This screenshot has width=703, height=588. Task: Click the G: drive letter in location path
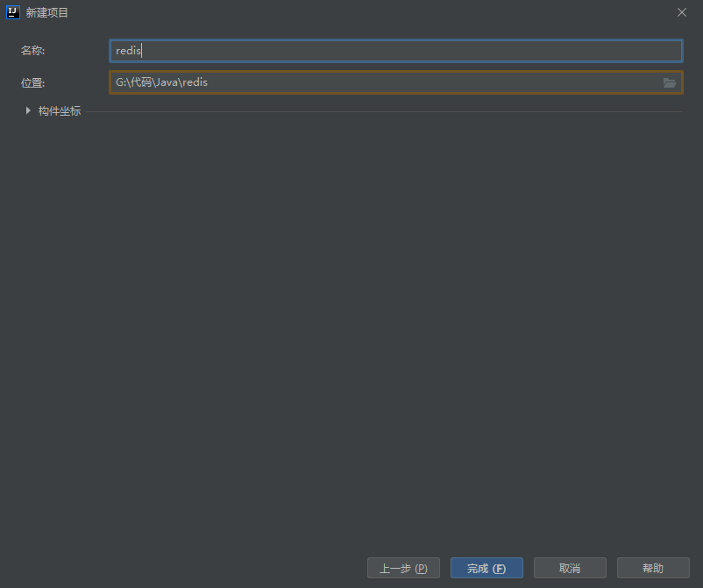pos(120,82)
